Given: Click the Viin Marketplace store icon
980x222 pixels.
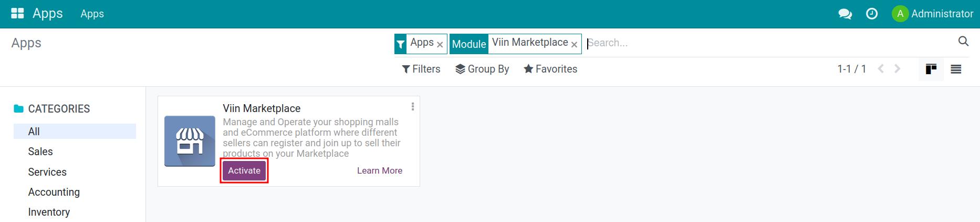Looking at the screenshot, I should (190, 141).
